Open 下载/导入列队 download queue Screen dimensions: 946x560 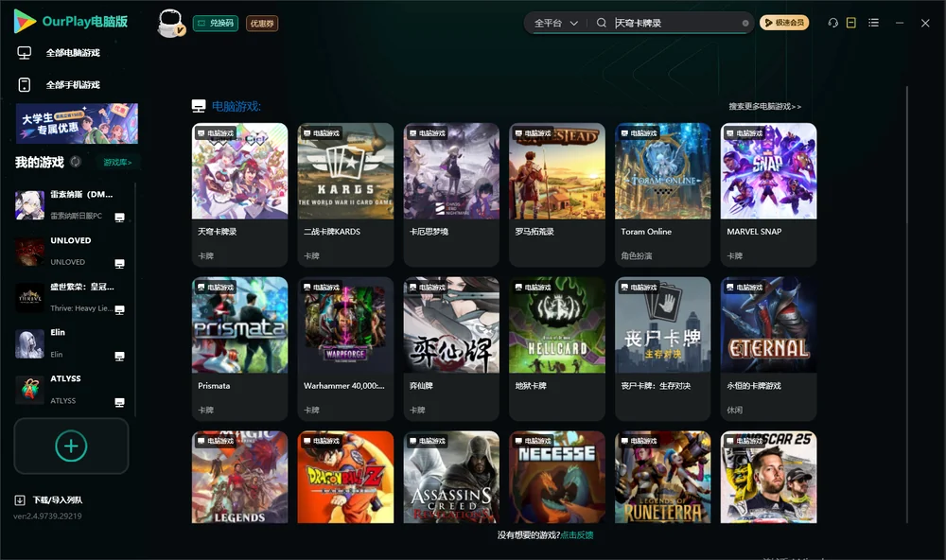tap(48, 499)
